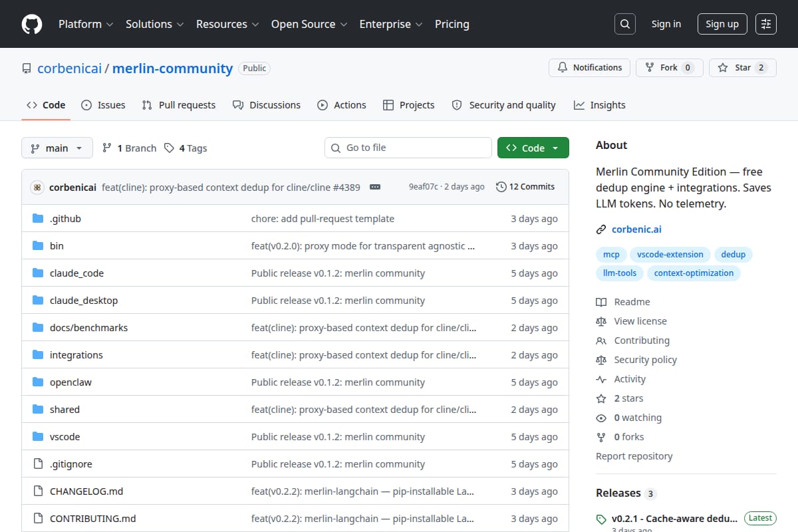Click the people icon beside Contributing
This screenshot has width=798, height=532.
pos(601,340)
